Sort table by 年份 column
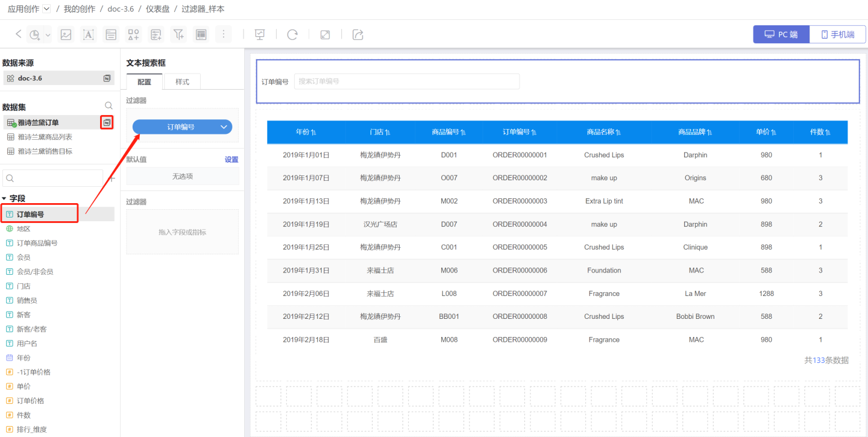This screenshot has width=868, height=437. point(306,132)
